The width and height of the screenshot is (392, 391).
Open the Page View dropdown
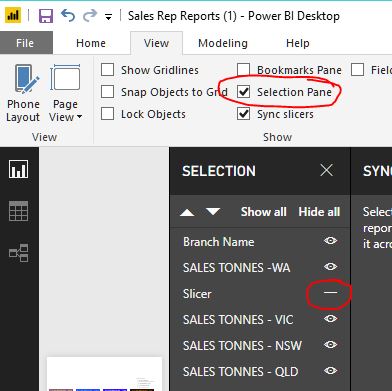65,94
